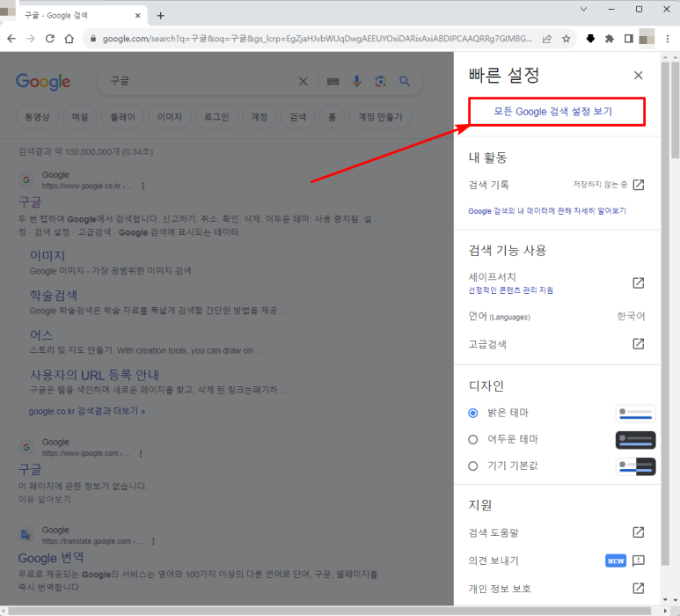Image resolution: width=680 pixels, height=616 pixels.
Task: Select the 어두운 테마 radio button
Action: pos(473,439)
